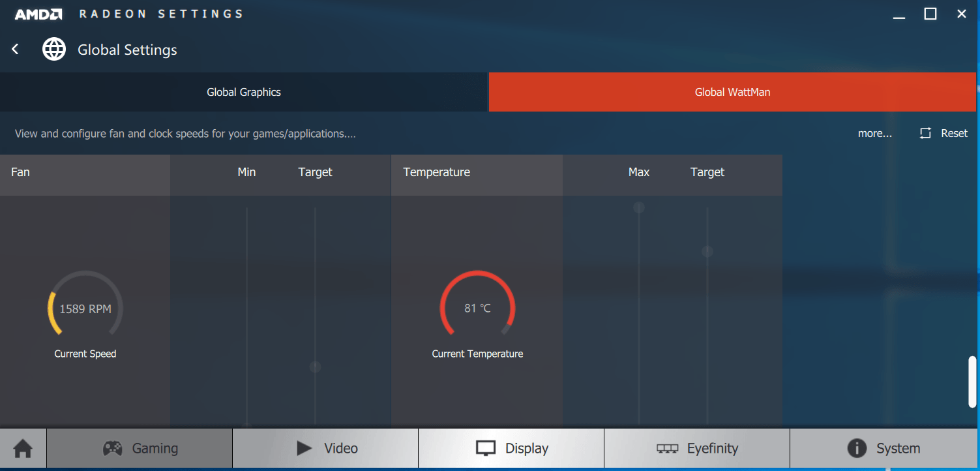Maximize the Radeon Settings window

pos(930,14)
